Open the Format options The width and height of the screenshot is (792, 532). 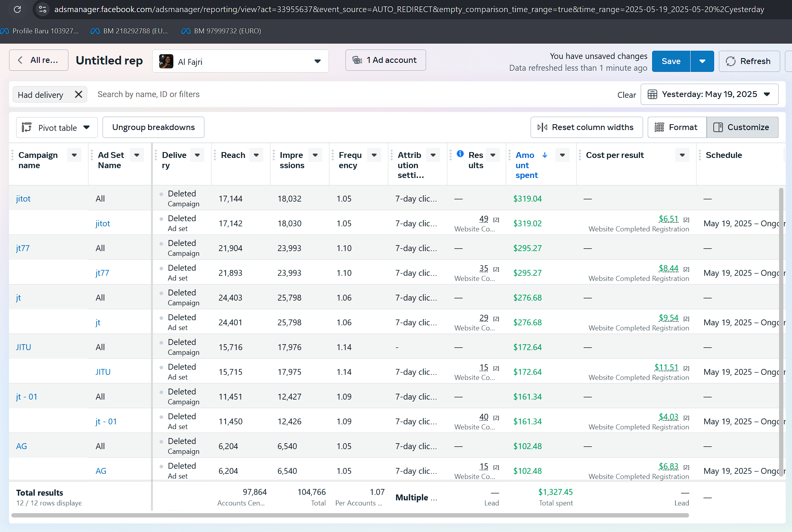pyautogui.click(x=676, y=127)
